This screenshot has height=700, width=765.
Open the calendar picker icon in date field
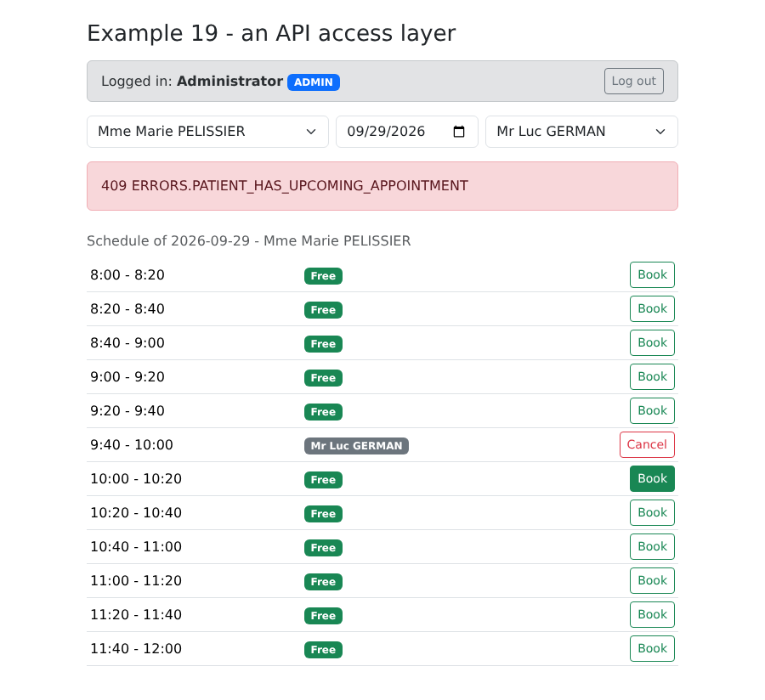coord(459,132)
